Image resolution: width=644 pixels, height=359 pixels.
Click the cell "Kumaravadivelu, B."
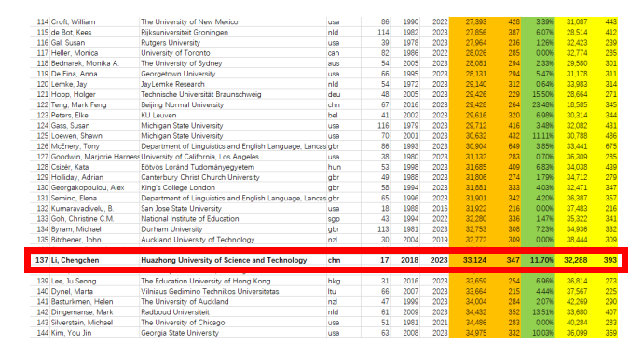click(x=83, y=208)
